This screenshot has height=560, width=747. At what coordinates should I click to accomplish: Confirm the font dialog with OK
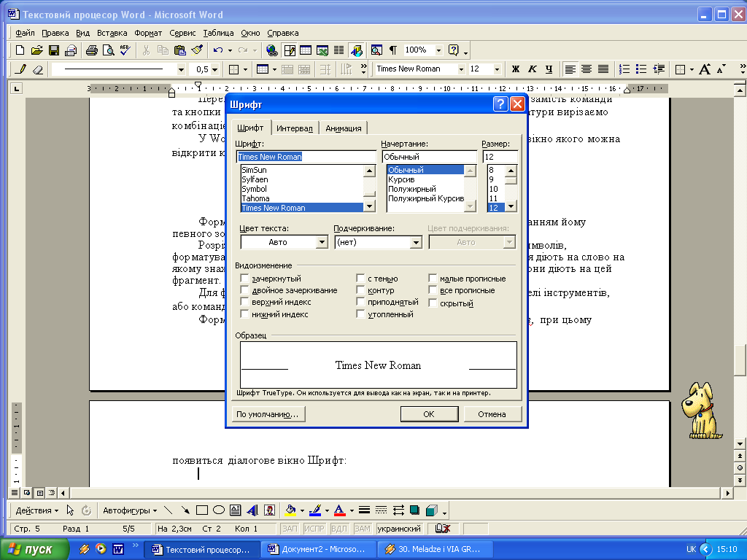[x=429, y=414]
